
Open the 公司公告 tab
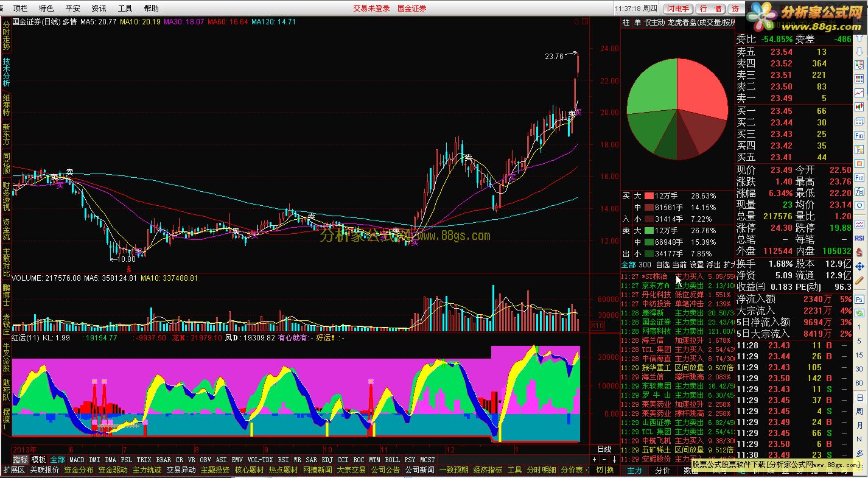[385, 470]
